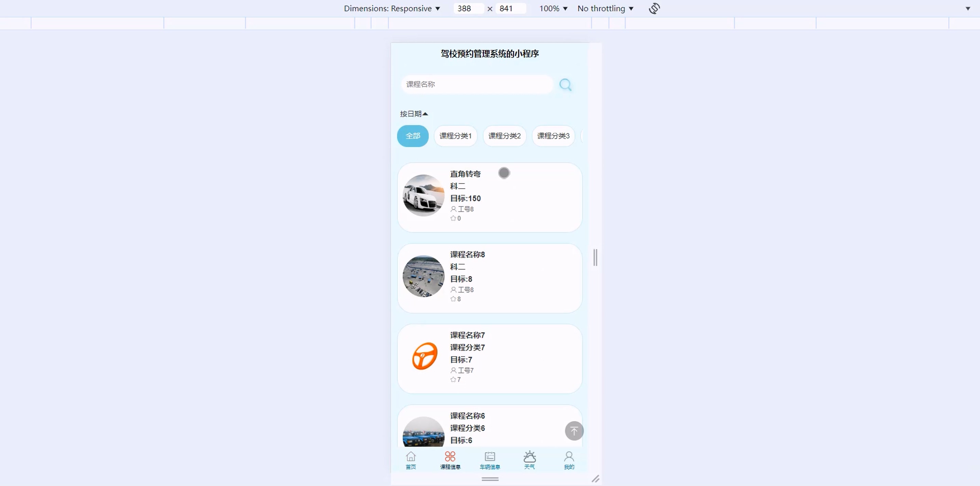Expand the No throttling dropdown
Viewport: 980px width, 486px height.
coord(605,8)
